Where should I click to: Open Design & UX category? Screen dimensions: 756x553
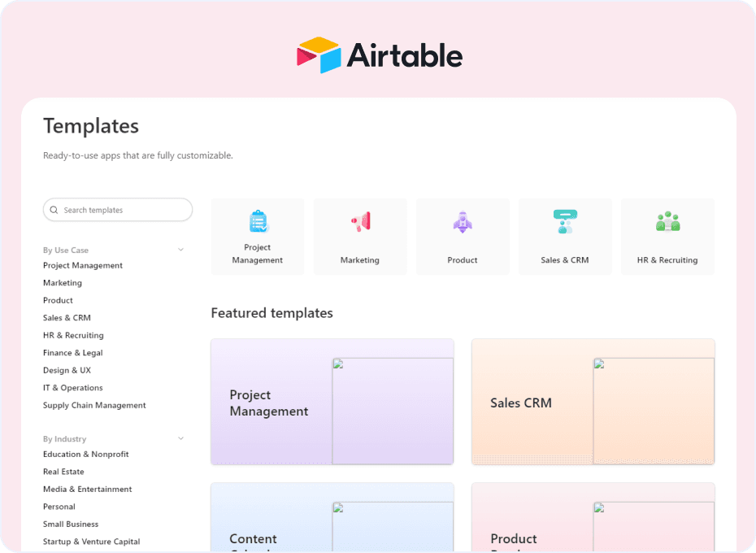click(67, 370)
